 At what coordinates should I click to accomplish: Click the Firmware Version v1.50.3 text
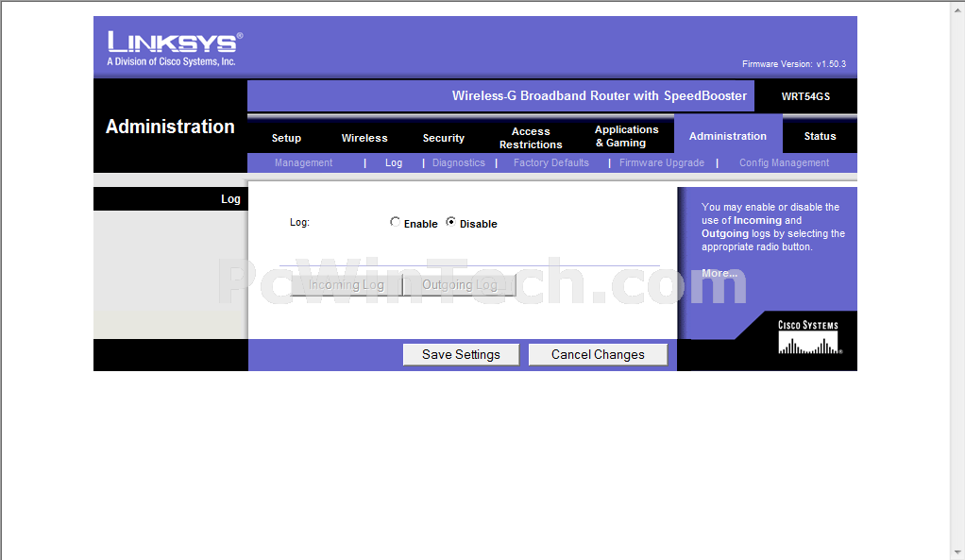794,64
